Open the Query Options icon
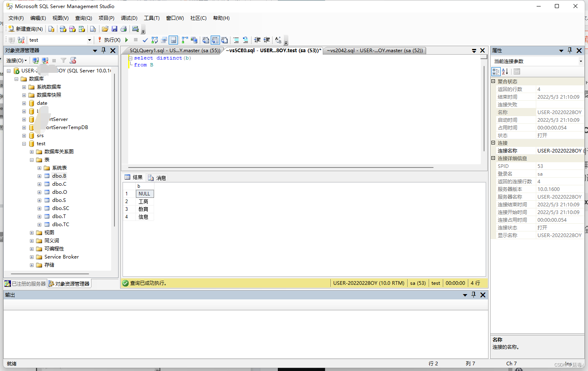Viewport: 588px width, 371px height. click(x=164, y=40)
